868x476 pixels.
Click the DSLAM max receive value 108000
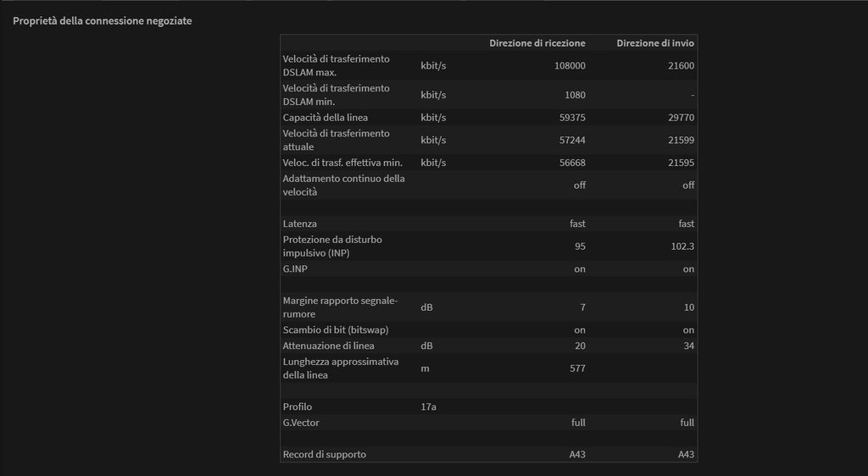point(569,65)
